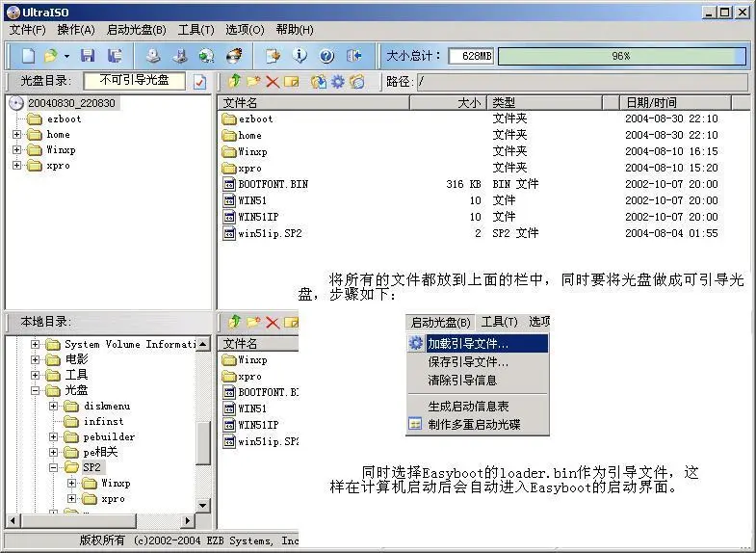Viewport: 756px width, 553px height.
Task: Sort by 大小 column header
Action: click(448, 103)
